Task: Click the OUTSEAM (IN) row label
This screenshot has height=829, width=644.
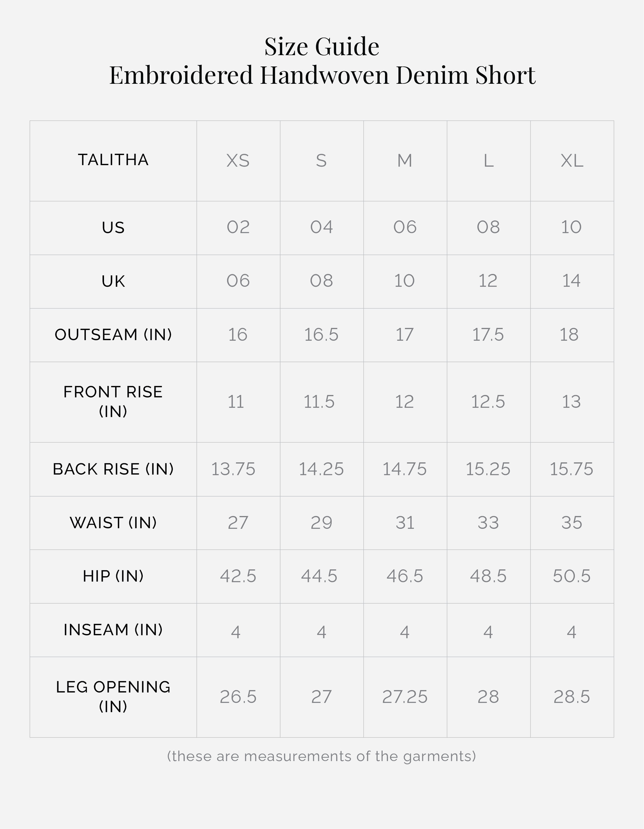Action: (113, 335)
